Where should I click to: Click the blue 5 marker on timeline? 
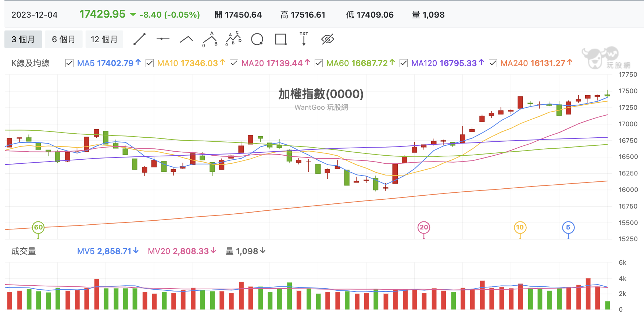point(568,227)
